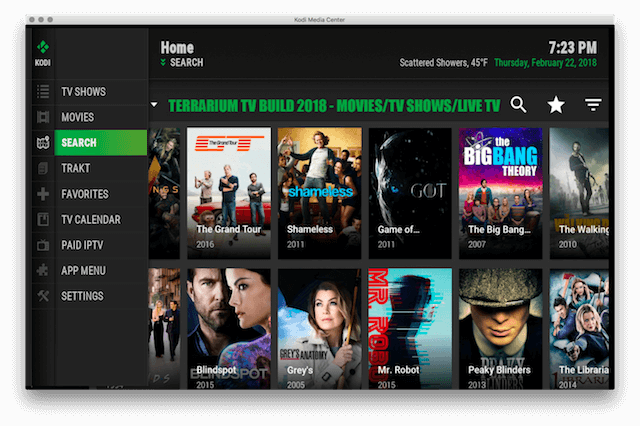The height and width of the screenshot is (426, 640).
Task: Select the Grey's Anatomy poster
Action: point(320,328)
